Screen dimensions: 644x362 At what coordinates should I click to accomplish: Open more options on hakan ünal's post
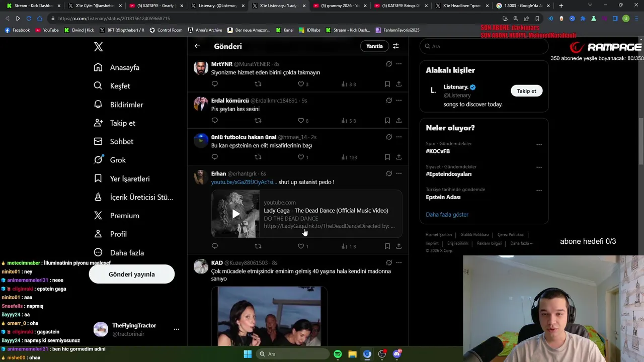pos(399,137)
